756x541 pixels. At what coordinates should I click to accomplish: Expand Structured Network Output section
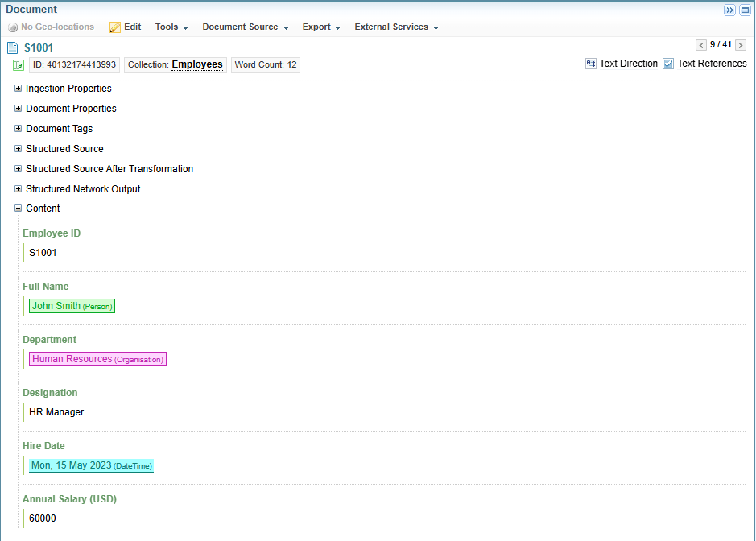[19, 189]
